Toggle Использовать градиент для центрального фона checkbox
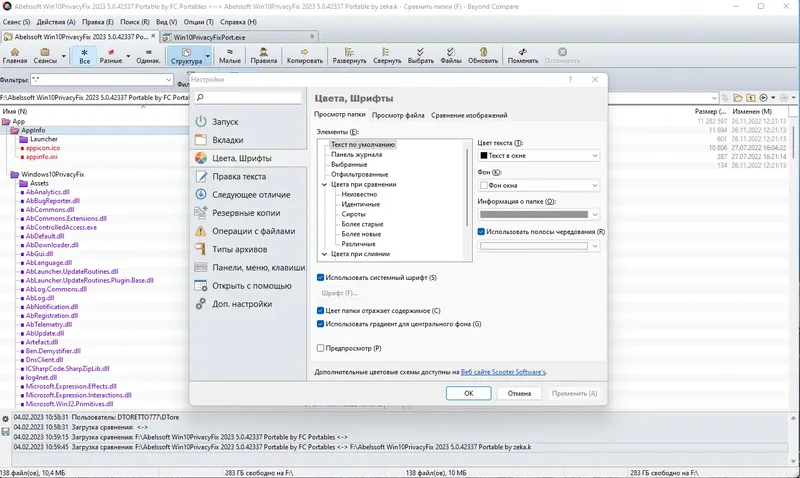The image size is (800, 478). (320, 324)
